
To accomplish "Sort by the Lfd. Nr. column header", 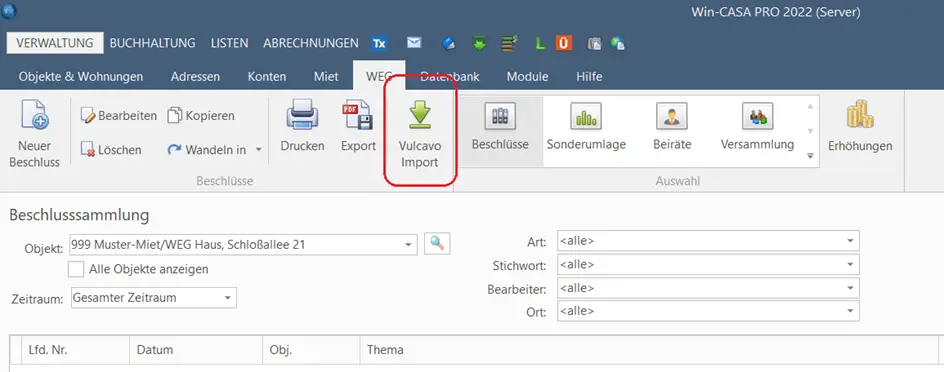I will click(75, 350).
